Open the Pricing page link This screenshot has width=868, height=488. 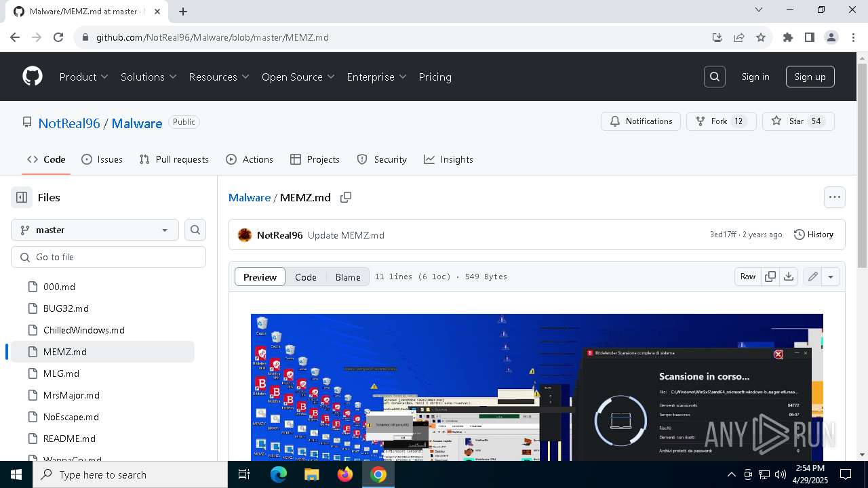coord(435,77)
